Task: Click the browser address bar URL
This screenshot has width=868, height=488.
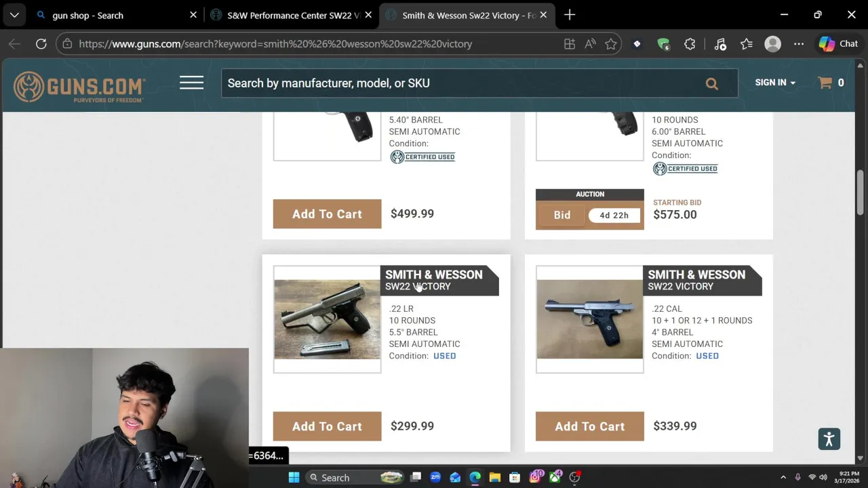Action: coord(275,44)
